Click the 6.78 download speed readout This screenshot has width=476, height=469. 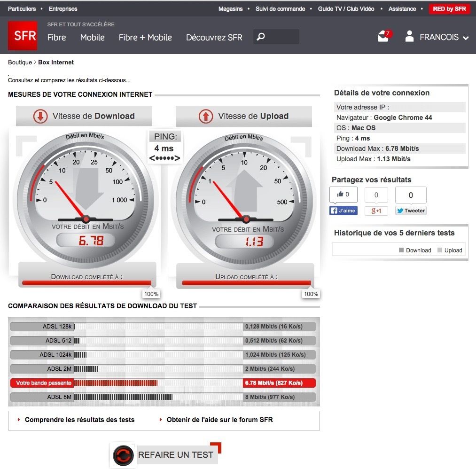tap(86, 241)
